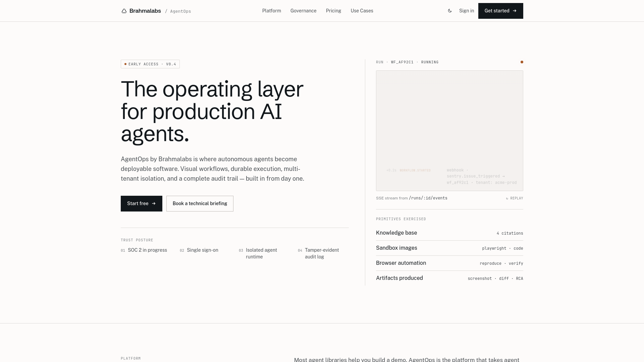The height and width of the screenshot is (362, 644).
Task: Click the 'PRIMITIVES EXERCISED' label
Action: (401, 219)
